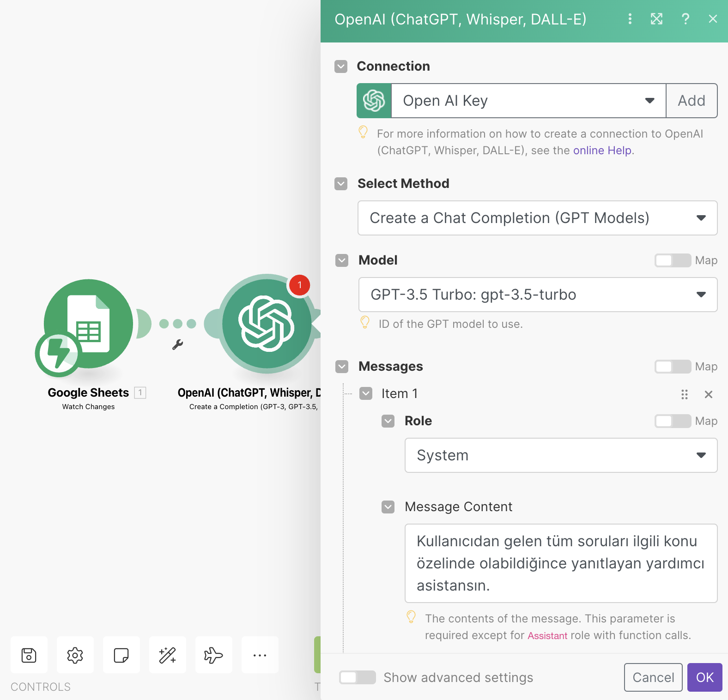The height and width of the screenshot is (700, 728).
Task: Collapse the Connection section
Action: click(x=341, y=66)
